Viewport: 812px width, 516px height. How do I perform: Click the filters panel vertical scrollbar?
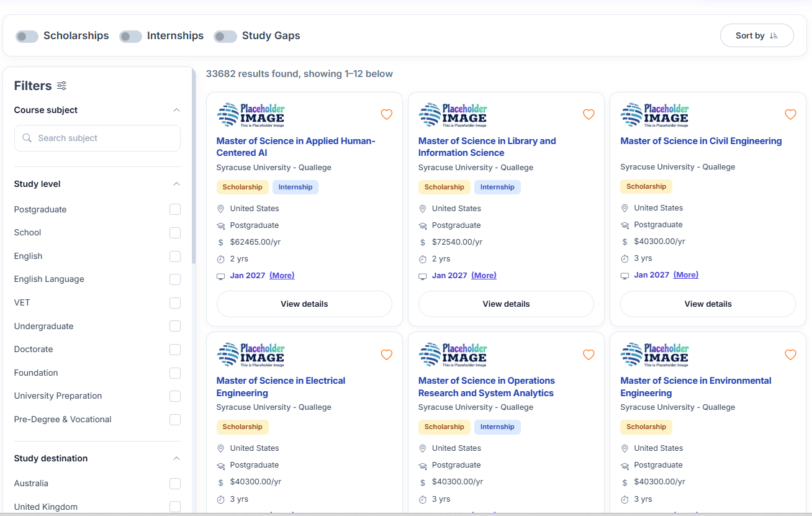(x=194, y=168)
